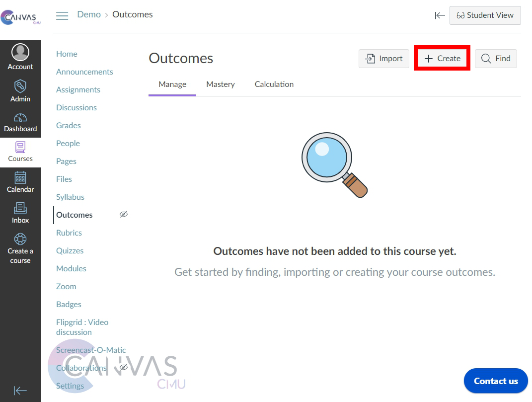
Task: Click the Import outcomes button
Action: coord(384,59)
